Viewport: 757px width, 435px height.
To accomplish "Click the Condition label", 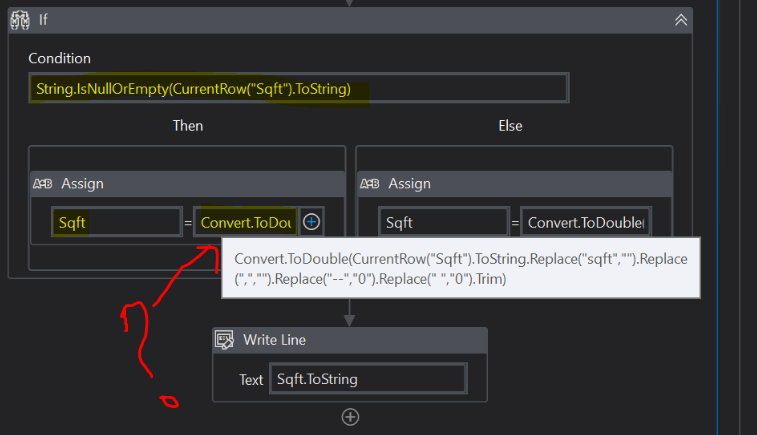I will (x=59, y=58).
